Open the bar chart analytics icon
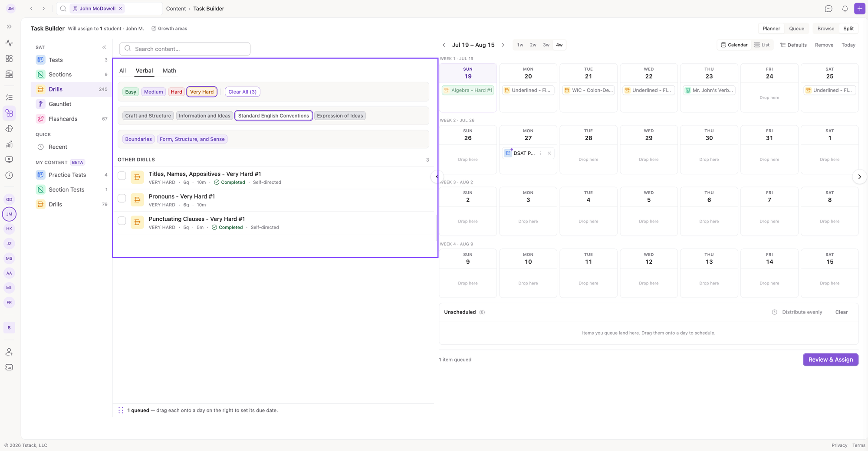The image size is (868, 451). tap(9, 144)
